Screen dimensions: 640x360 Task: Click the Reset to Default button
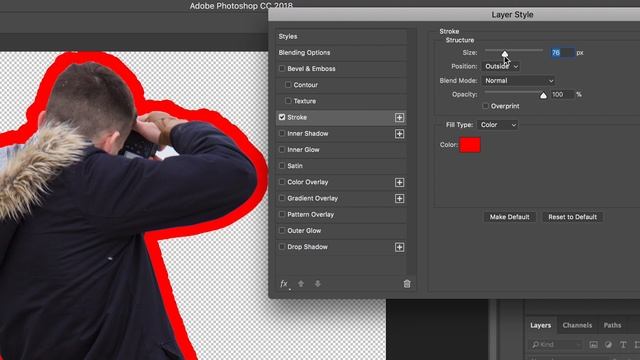[x=572, y=217]
